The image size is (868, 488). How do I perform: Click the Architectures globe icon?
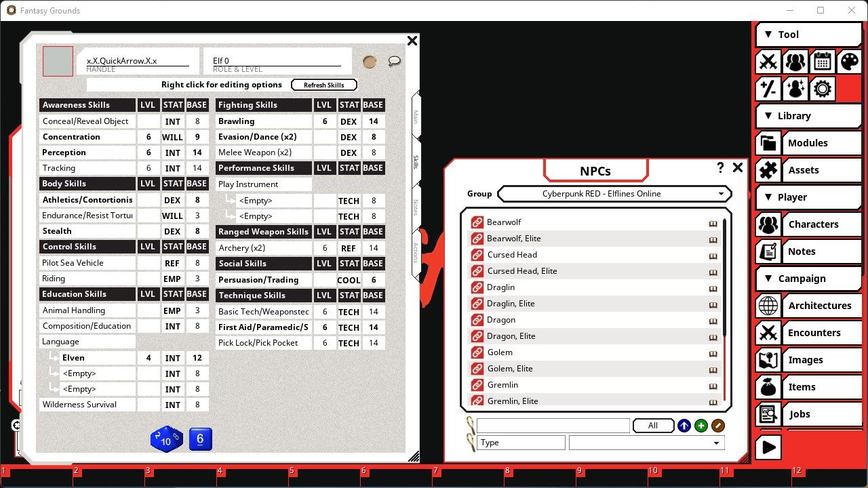coord(768,306)
